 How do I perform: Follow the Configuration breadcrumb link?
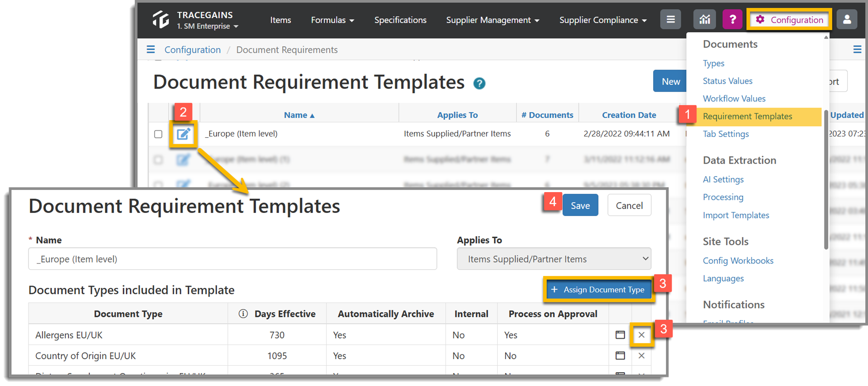[192, 50]
